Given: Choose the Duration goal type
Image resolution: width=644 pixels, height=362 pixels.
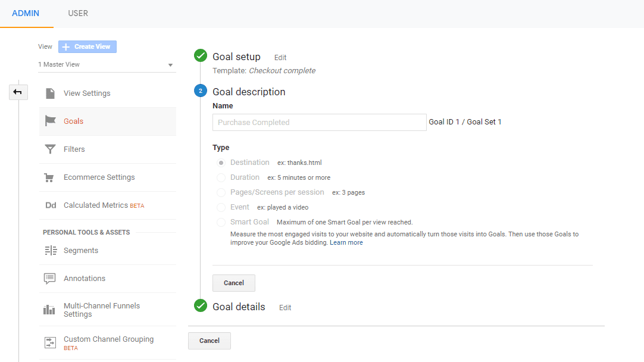Looking at the screenshot, I should [220, 177].
